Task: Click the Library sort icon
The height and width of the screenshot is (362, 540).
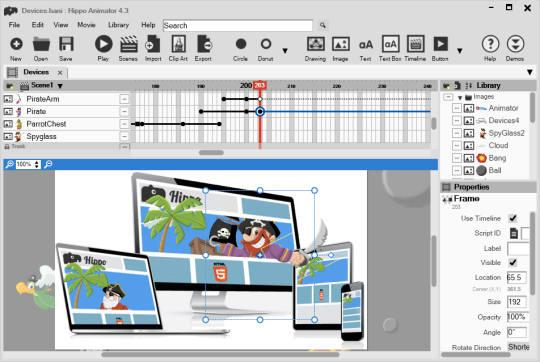Action: coord(469,85)
